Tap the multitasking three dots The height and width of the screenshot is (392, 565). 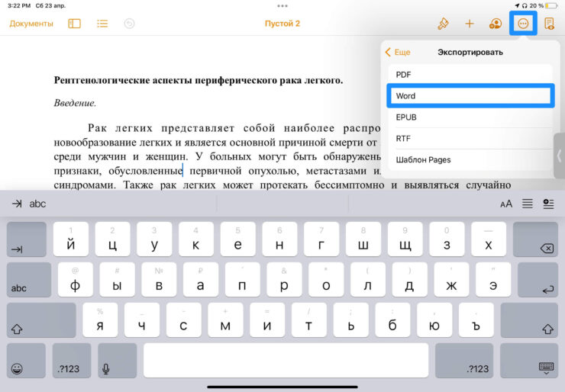coord(282,6)
